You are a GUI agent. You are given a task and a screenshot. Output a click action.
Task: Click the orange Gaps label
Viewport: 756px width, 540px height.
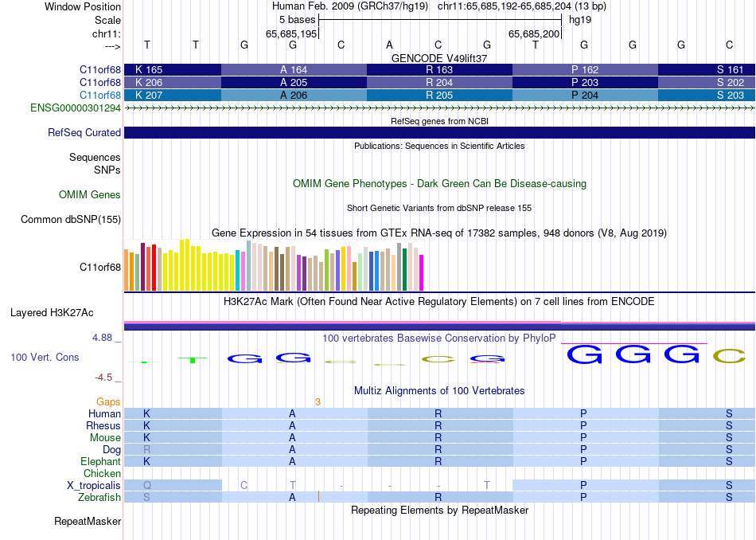[108, 402]
